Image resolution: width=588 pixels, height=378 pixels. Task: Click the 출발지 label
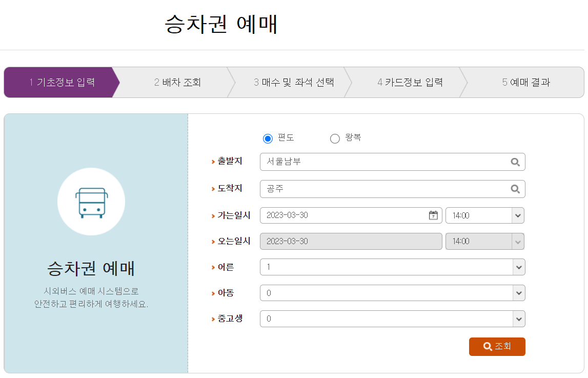pyautogui.click(x=230, y=161)
